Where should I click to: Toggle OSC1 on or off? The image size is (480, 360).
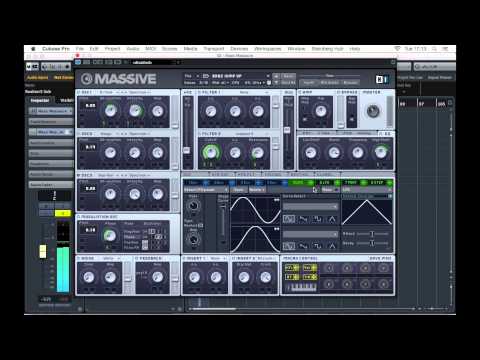click(x=79, y=92)
